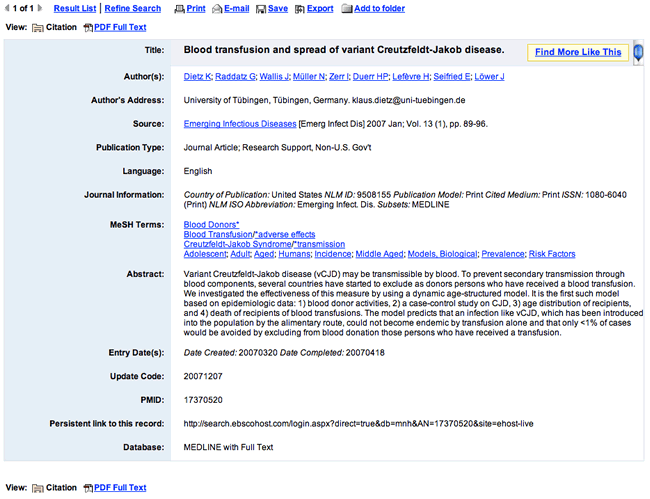
Task: Click the E-mail link
Action: tap(237, 8)
